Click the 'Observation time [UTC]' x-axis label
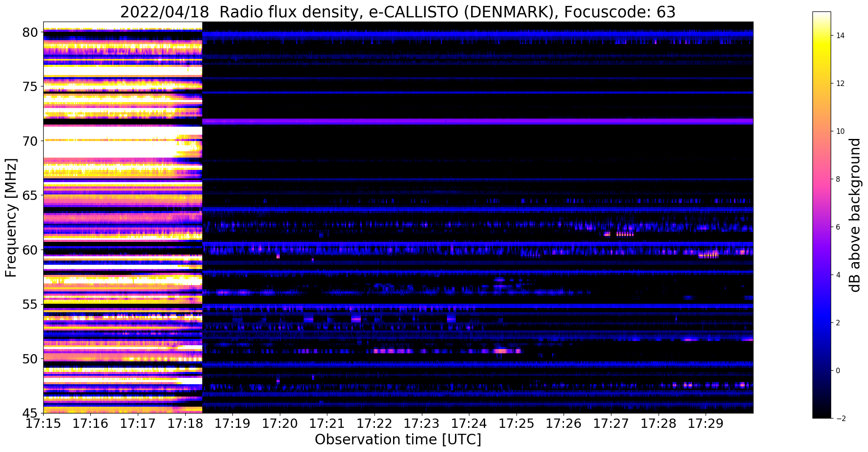 [398, 440]
